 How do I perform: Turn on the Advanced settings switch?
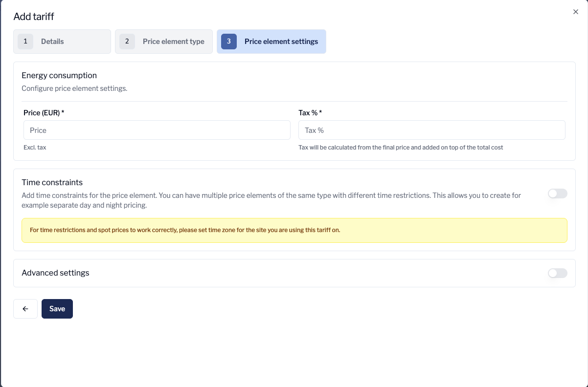(x=557, y=273)
